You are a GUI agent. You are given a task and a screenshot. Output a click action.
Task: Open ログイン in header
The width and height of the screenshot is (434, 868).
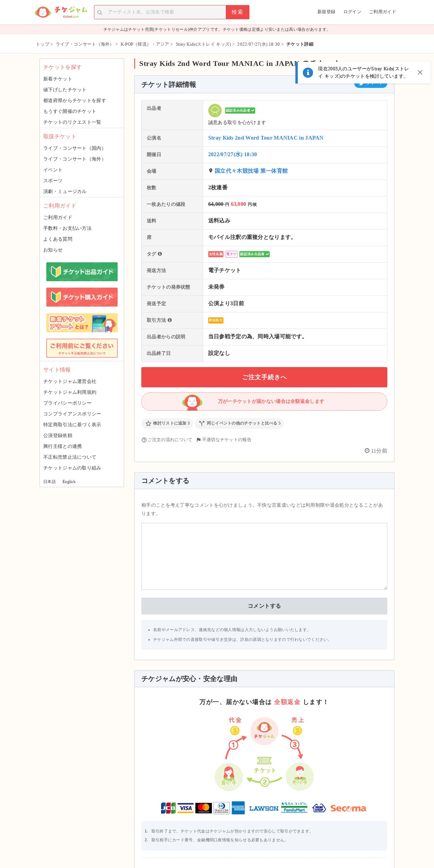(352, 12)
